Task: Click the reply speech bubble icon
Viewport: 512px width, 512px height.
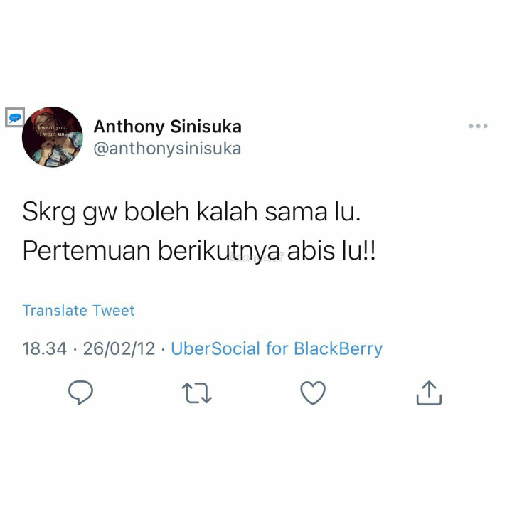Action: pyautogui.click(x=80, y=392)
